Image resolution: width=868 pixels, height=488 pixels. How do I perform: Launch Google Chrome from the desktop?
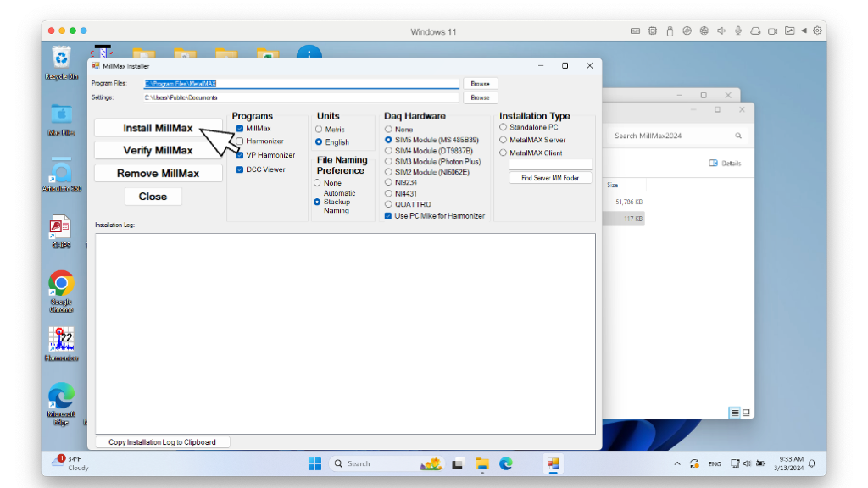coord(61,291)
